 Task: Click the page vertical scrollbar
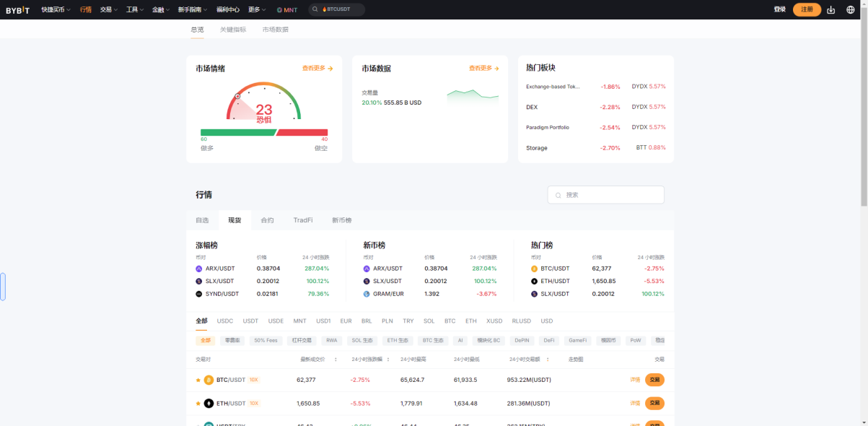(864, 108)
